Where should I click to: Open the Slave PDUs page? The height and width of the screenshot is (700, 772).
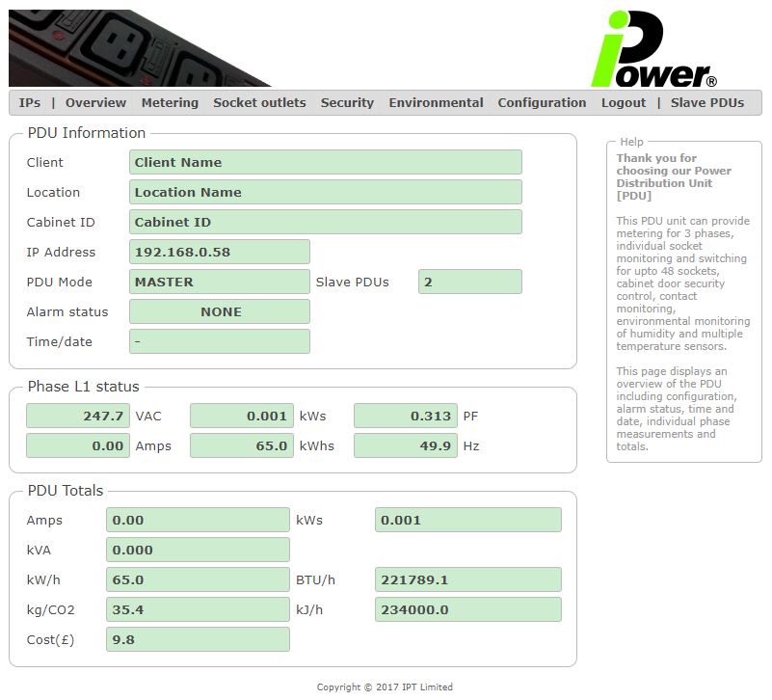pyautogui.click(x=707, y=103)
